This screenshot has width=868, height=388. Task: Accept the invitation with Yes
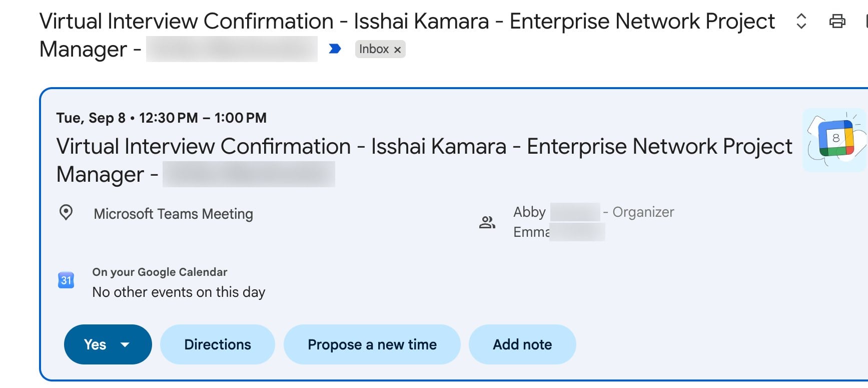(95, 344)
